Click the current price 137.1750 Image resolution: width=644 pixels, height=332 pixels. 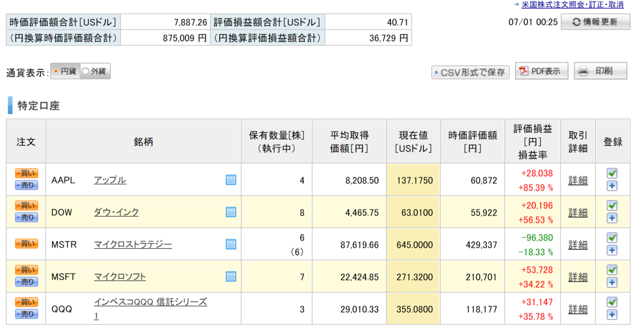tap(414, 181)
